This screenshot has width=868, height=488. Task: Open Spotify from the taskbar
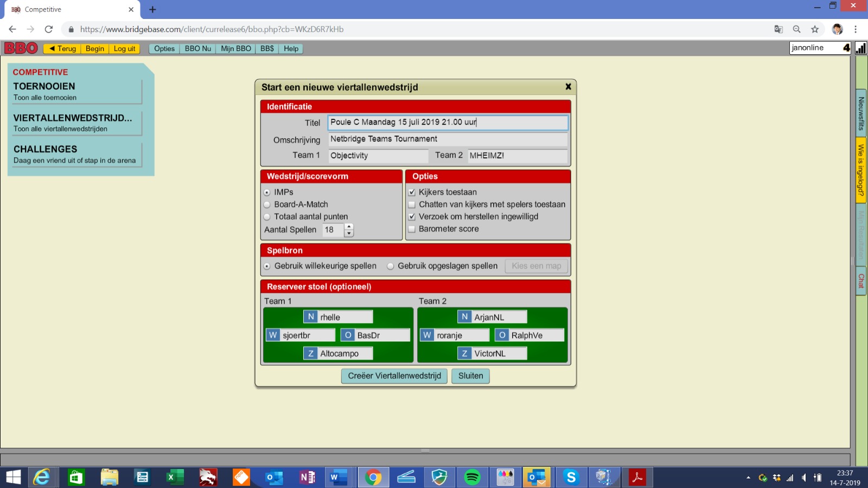click(472, 477)
